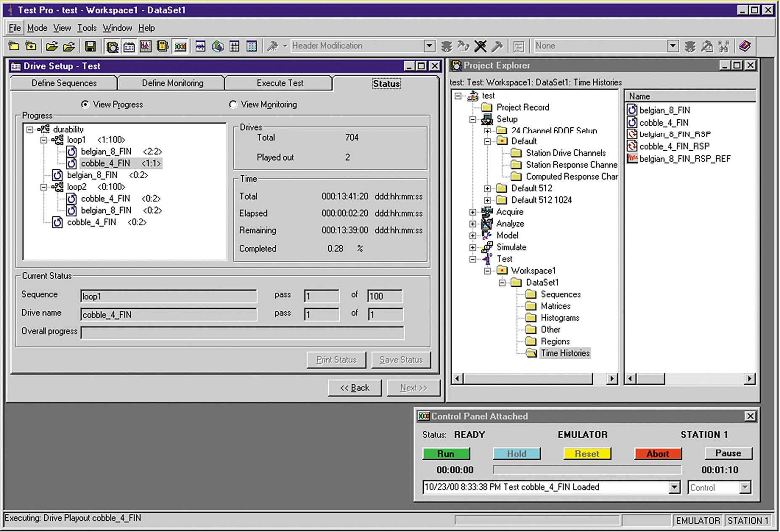The width and height of the screenshot is (780, 532).
Task: Click the traffic-light icon left of Header Modification
Action: pos(447,46)
